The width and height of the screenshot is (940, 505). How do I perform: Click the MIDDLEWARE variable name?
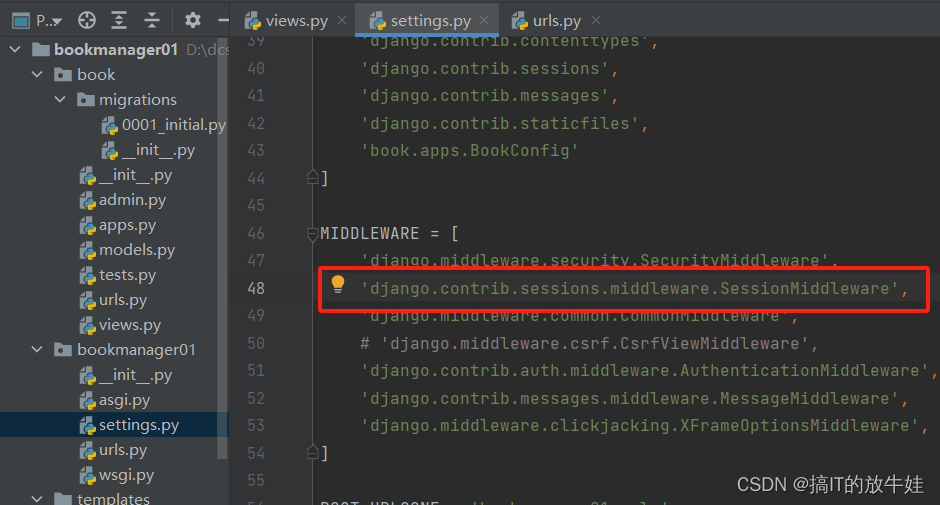(370, 233)
